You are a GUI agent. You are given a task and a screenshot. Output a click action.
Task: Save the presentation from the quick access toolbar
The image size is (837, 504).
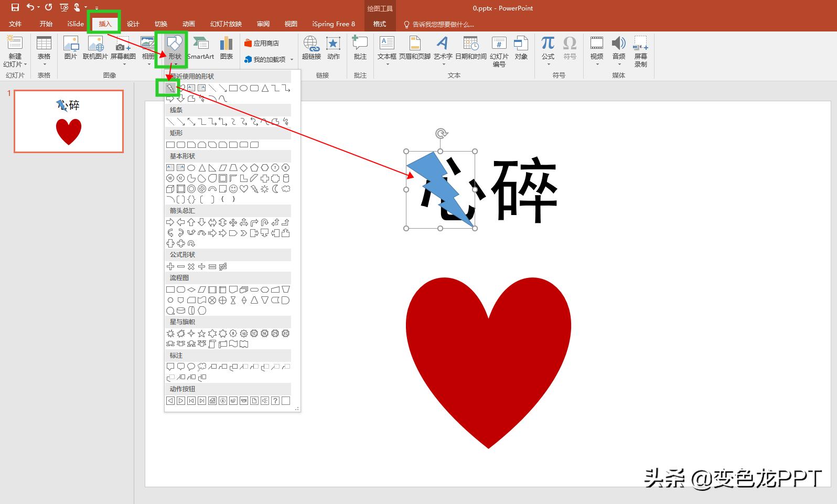(x=15, y=7)
